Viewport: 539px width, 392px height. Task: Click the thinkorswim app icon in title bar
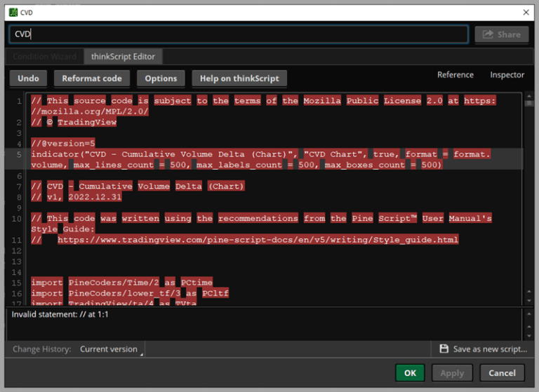(13, 12)
